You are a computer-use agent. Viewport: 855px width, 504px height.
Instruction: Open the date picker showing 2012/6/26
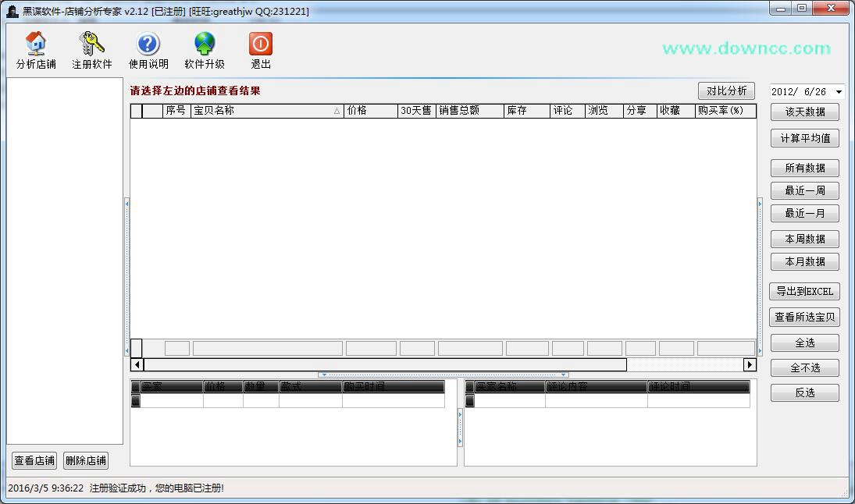tap(805, 91)
